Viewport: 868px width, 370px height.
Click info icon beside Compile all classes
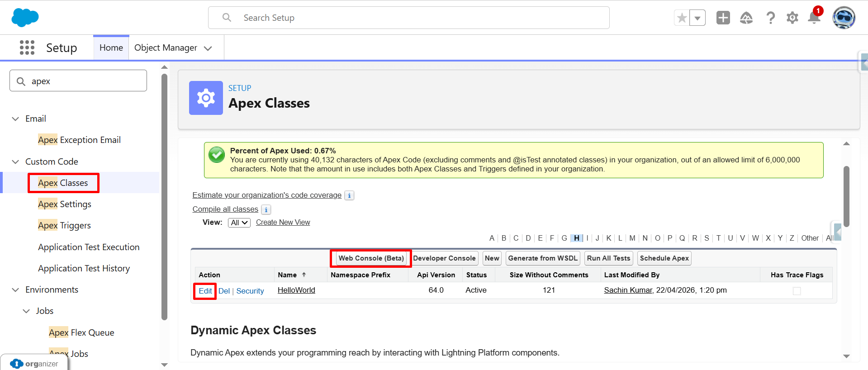click(x=266, y=209)
